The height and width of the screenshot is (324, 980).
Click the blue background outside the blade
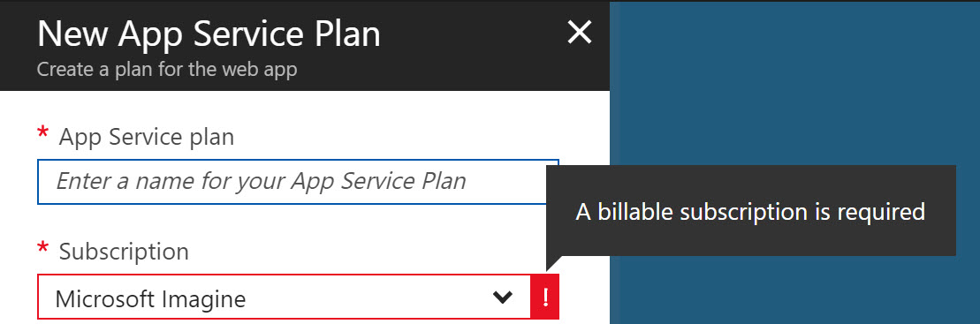tap(794, 81)
